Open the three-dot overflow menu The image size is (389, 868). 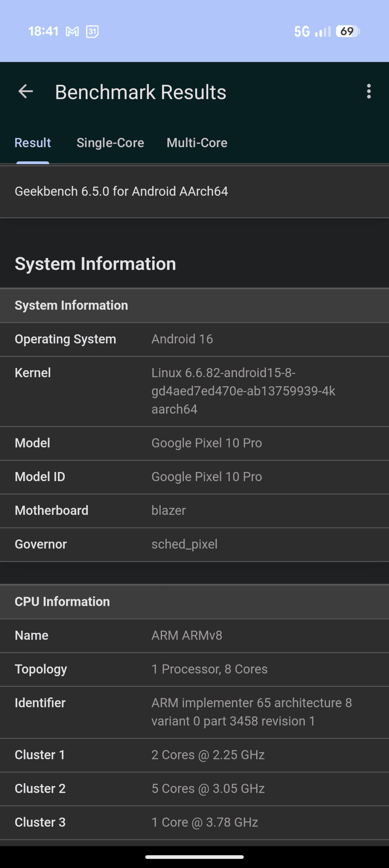point(369,92)
